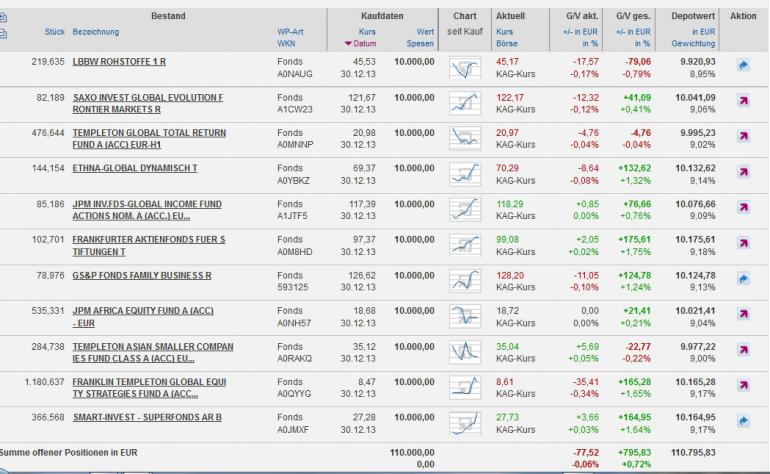
Task: Click action icon for JPM AFRICA EQUITY FUND
Action: click(743, 315)
